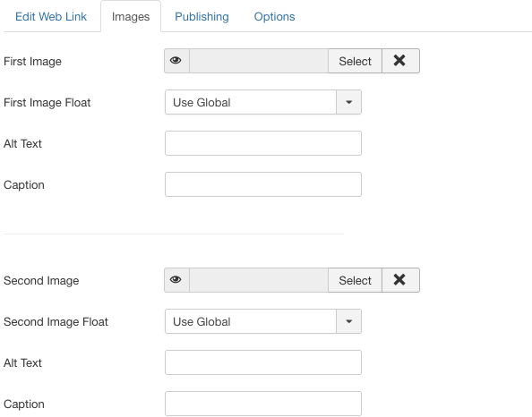The width and height of the screenshot is (532, 417).
Task: Focus the second image Caption field
Action: [x=263, y=404]
